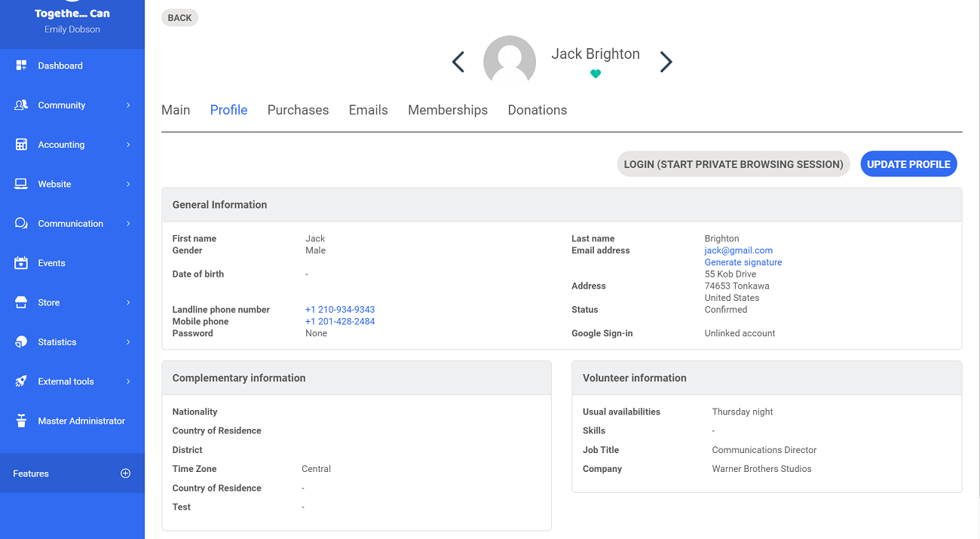Click the Store shop icon
The width and height of the screenshot is (980, 539).
click(21, 302)
